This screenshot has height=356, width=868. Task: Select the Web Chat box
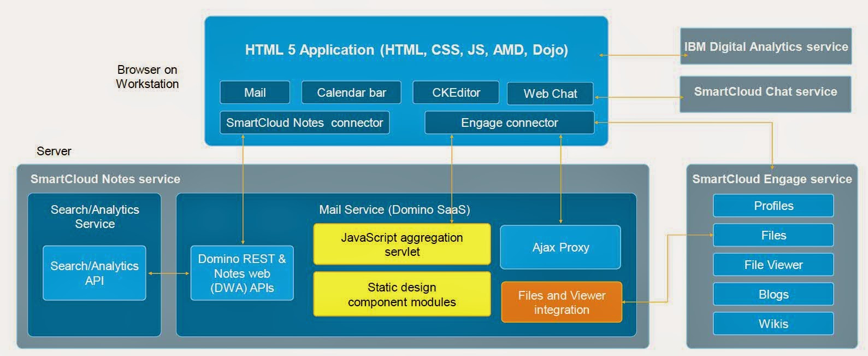[x=550, y=94]
